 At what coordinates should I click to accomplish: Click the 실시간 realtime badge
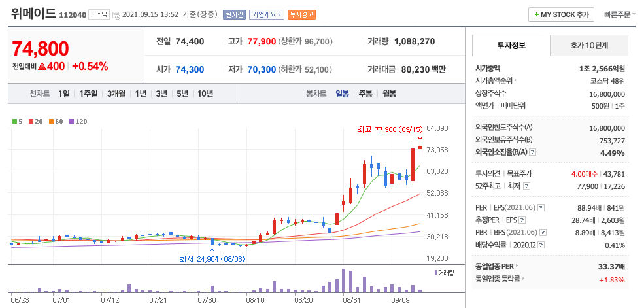234,15
